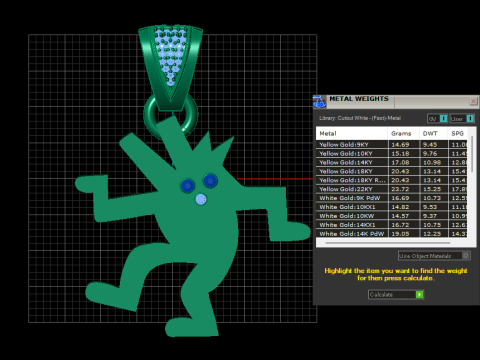The width and height of the screenshot is (480, 360).
Task: Click the Metal Weights scale icon
Action: click(x=319, y=102)
